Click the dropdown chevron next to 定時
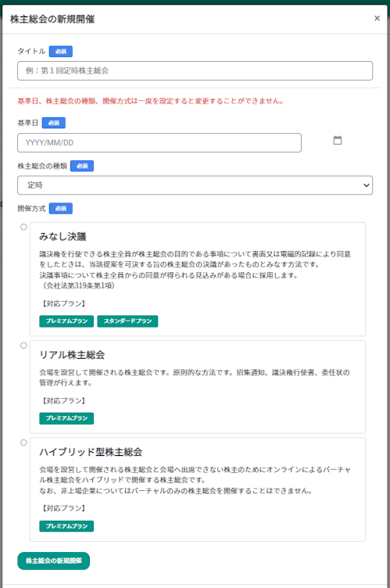Screen dimensions: 390x588 [367, 185]
